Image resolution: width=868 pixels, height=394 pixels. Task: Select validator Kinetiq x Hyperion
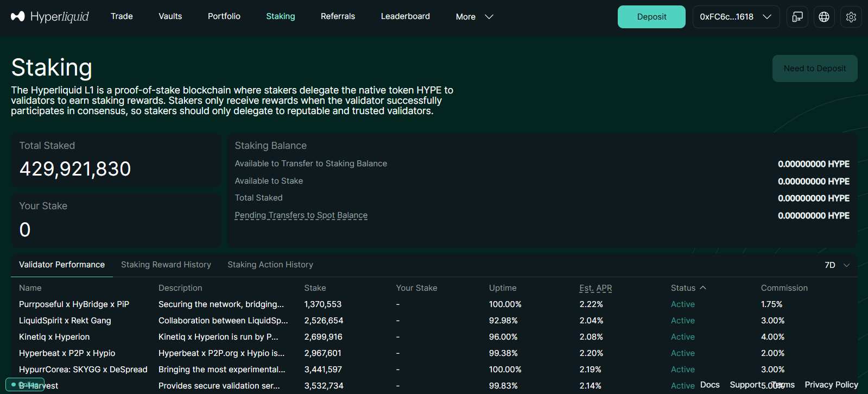54,337
